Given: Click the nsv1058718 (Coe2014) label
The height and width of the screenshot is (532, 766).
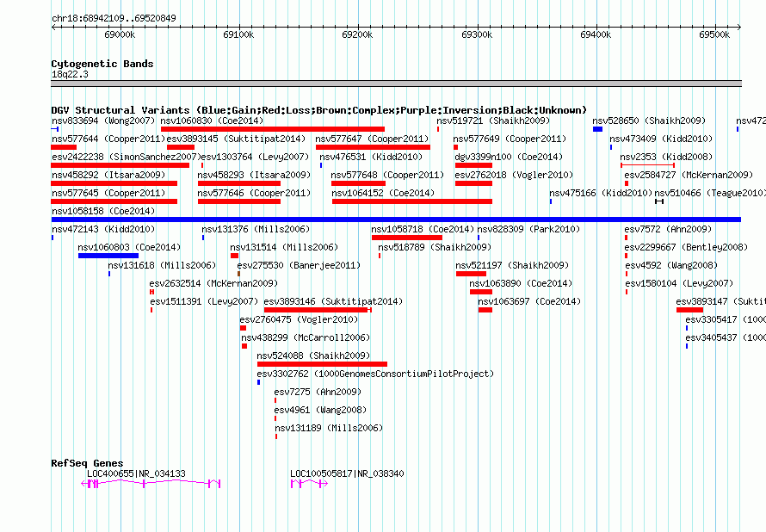Looking at the screenshot, I should pyautogui.click(x=423, y=229).
